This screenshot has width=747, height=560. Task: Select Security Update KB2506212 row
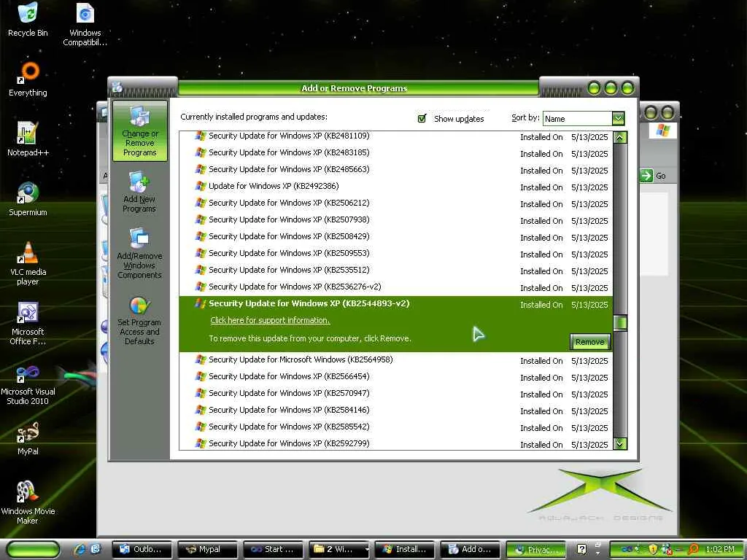(x=396, y=203)
